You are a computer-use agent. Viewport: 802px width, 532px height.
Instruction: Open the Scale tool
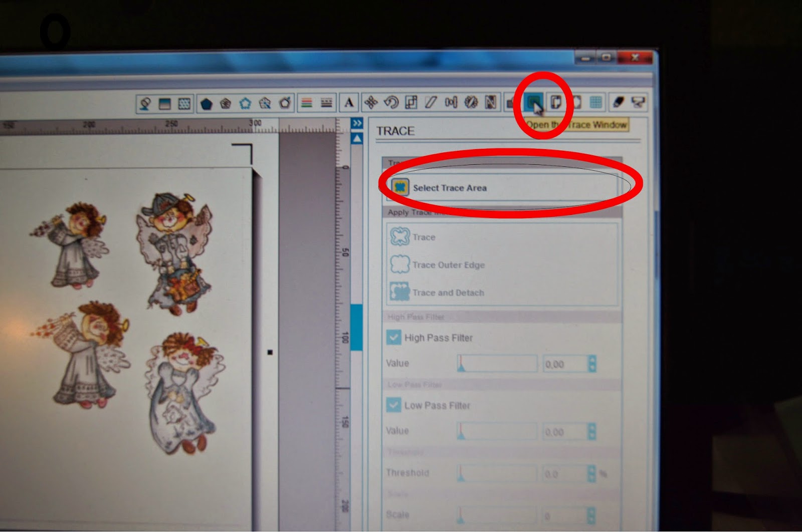tap(411, 103)
